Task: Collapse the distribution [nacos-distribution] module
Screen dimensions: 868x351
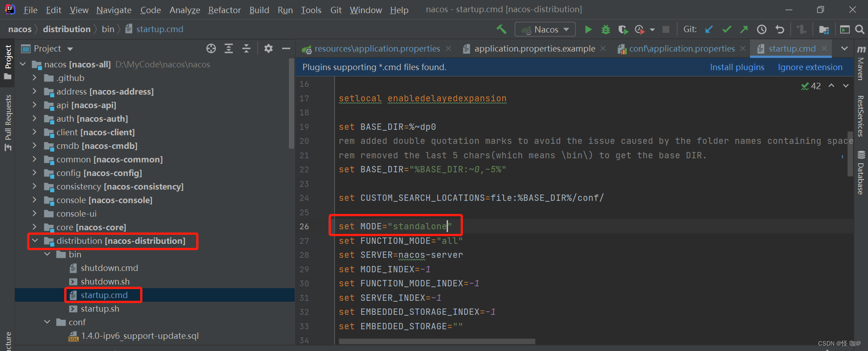Action: point(35,241)
